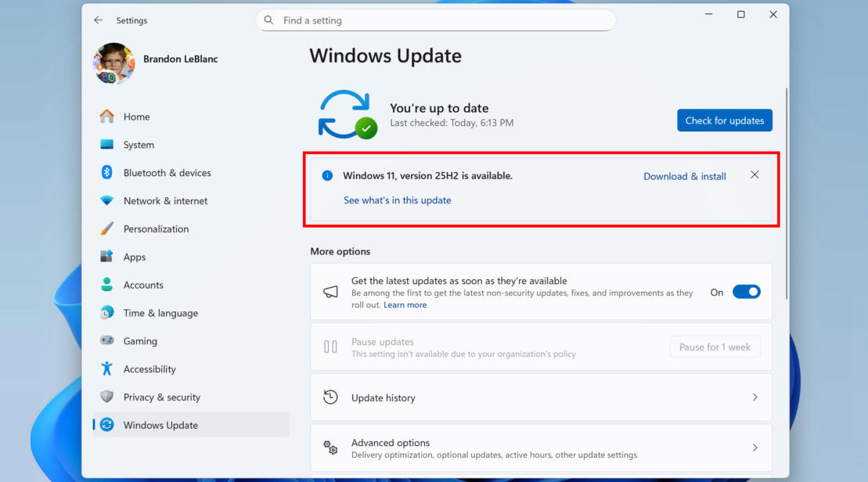Screen dimensions: 868x482
Task: Turn off get latest updates toggle
Action: pyautogui.click(x=746, y=292)
